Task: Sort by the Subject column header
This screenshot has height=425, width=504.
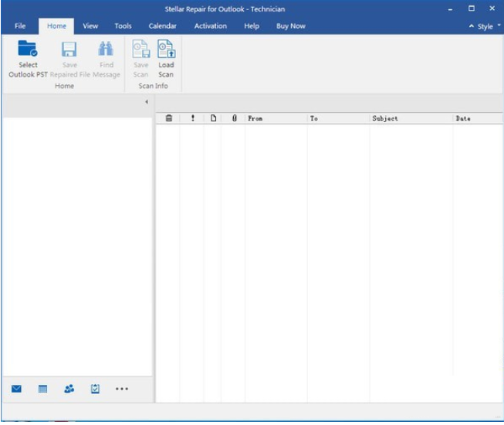Action: coord(385,118)
